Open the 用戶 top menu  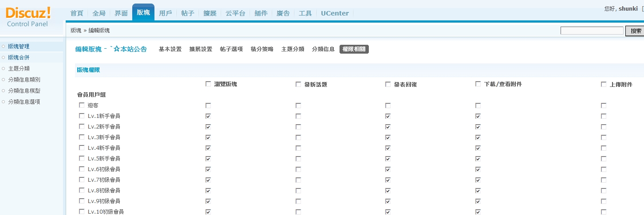(x=166, y=13)
